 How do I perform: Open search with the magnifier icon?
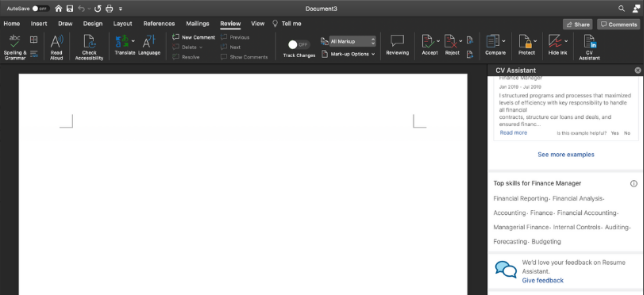[621, 9]
